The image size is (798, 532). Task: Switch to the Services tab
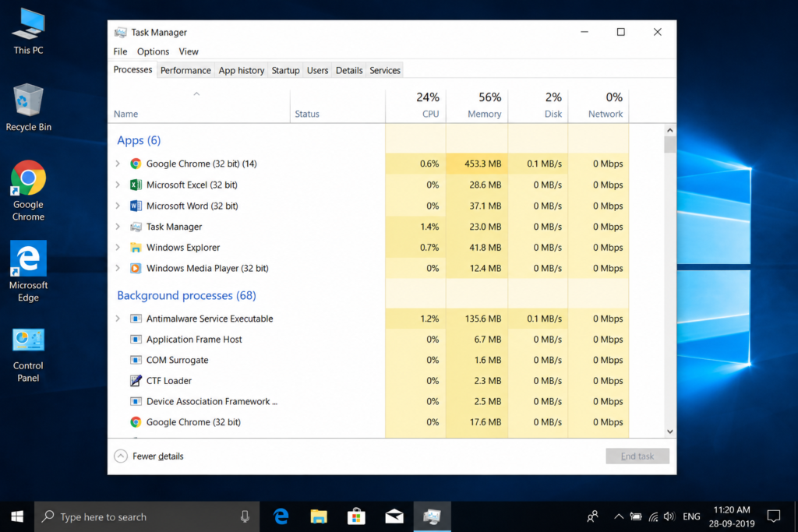pos(385,70)
